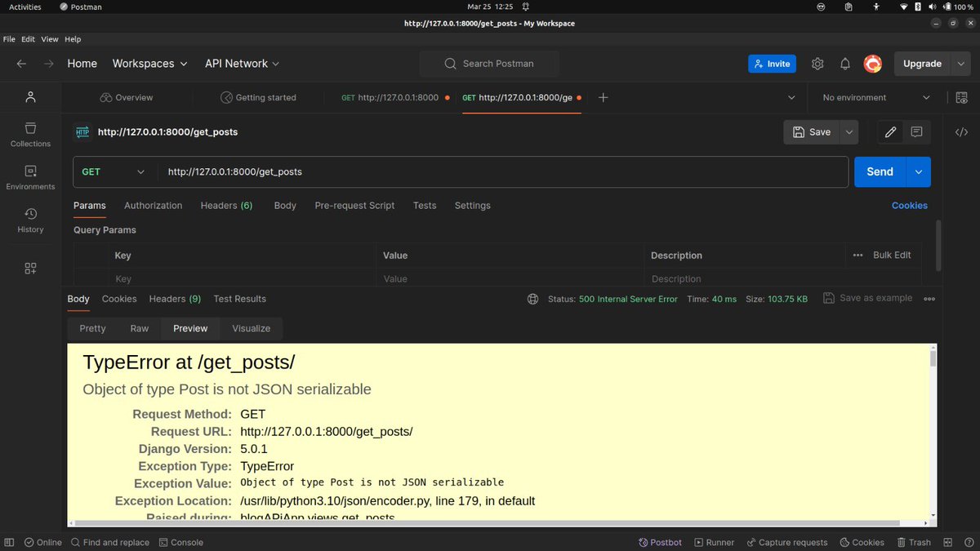Viewport: 980px width, 551px height.
Task: Open the params table ellipsis options
Action: (857, 256)
